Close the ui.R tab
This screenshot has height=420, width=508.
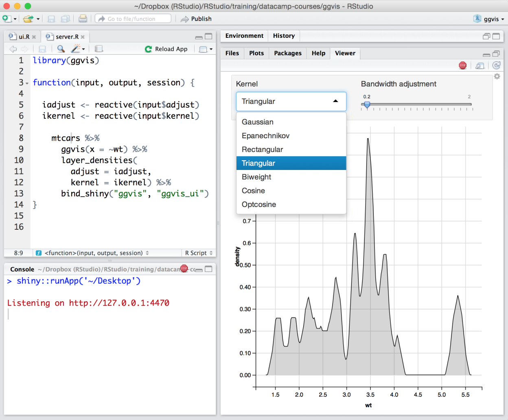tap(34, 37)
